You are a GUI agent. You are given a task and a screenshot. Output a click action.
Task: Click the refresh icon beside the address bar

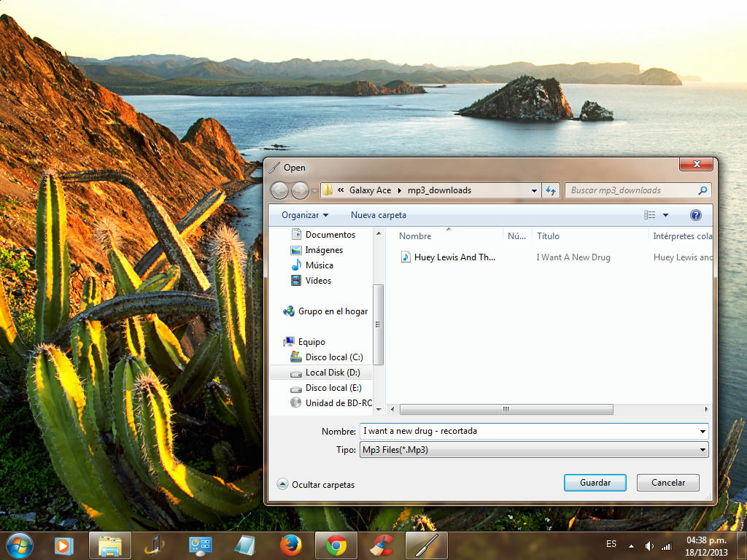point(551,190)
